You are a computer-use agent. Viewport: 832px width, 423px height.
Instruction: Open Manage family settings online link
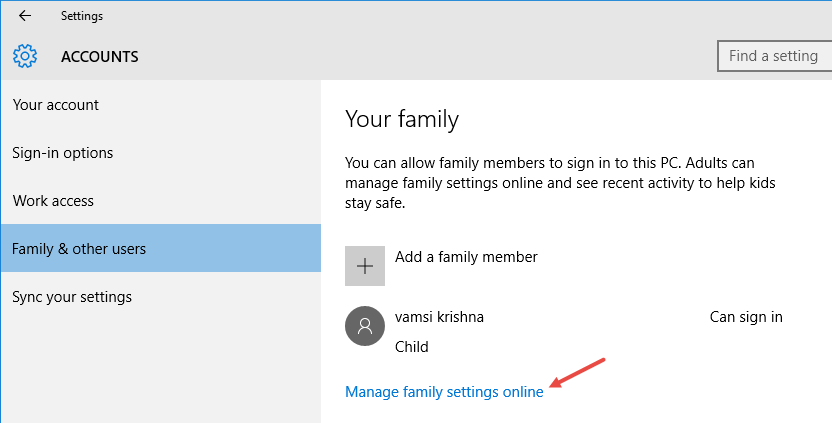444,392
